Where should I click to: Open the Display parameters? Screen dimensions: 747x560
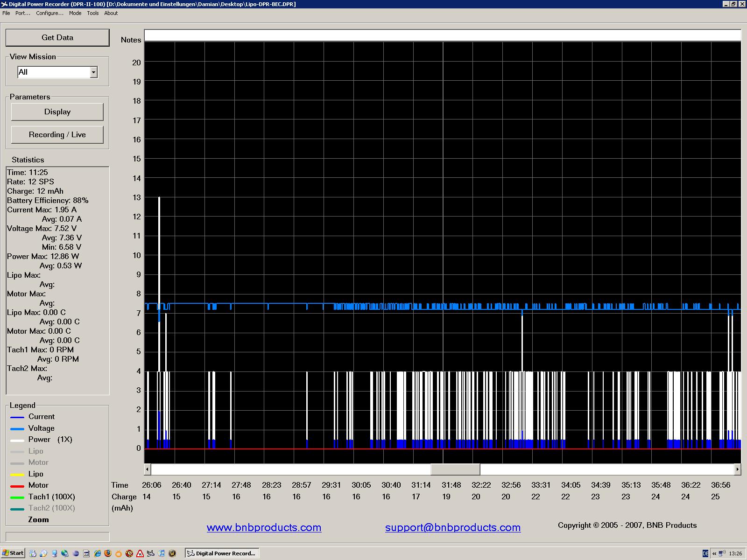click(57, 112)
